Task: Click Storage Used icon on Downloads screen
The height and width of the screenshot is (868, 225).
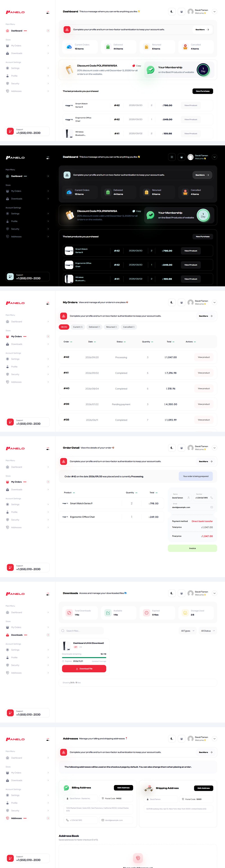Action: point(185,613)
